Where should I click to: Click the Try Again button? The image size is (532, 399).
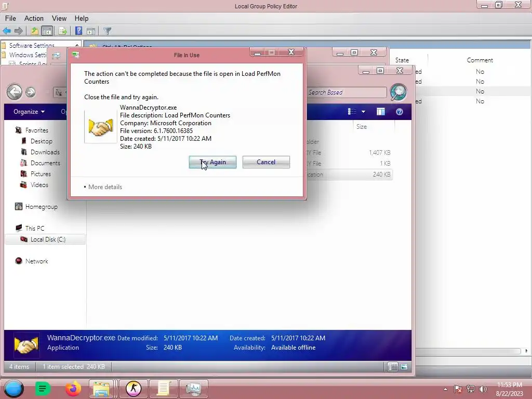[x=212, y=162]
